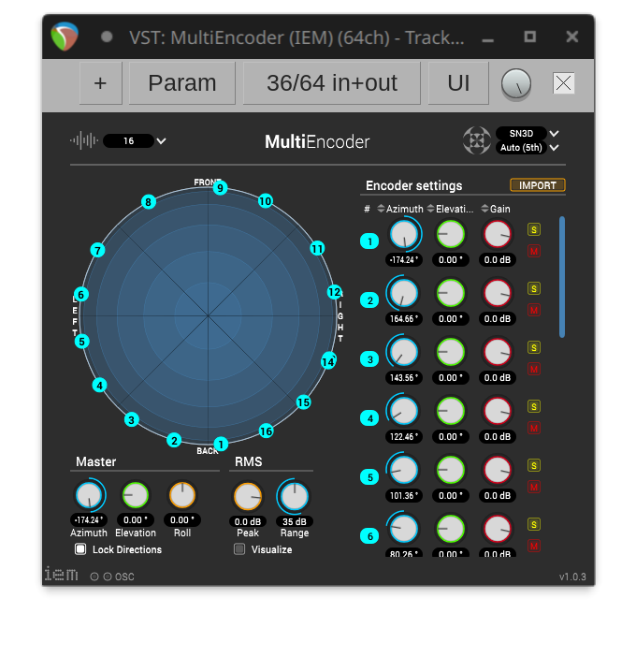The width and height of the screenshot is (636, 672).
Task: Click encoder 3 gain knob
Action: coord(498,352)
